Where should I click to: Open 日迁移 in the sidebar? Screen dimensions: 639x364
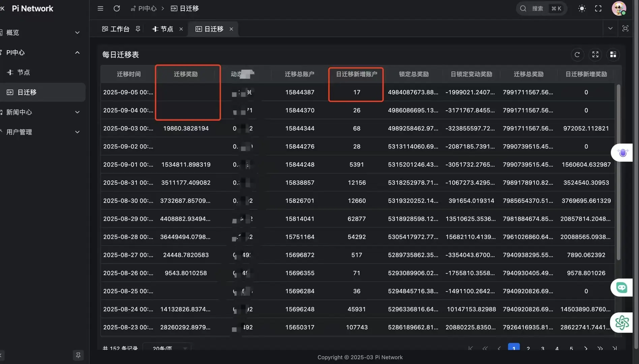pyautogui.click(x=42, y=92)
